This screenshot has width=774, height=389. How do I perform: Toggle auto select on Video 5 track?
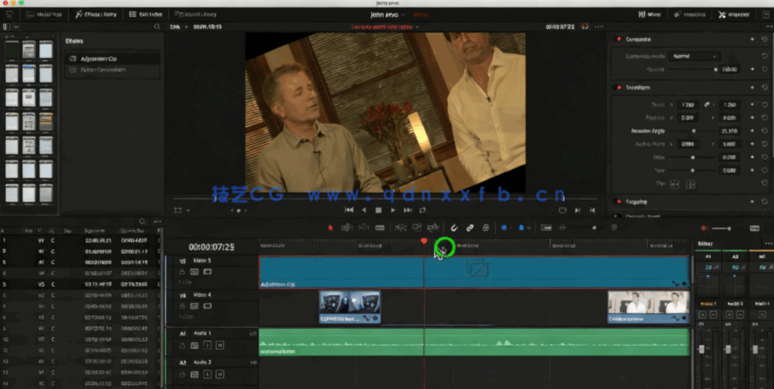pyautogui.click(x=194, y=272)
